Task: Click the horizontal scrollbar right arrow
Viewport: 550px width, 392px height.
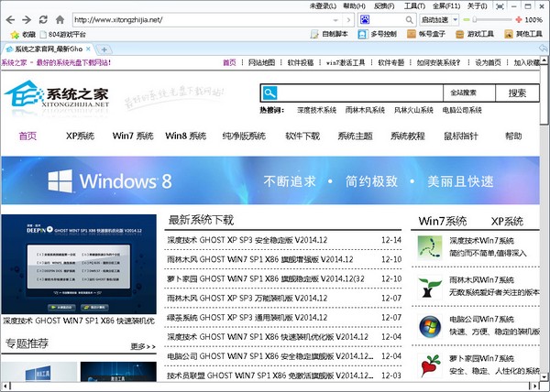Action: click(535, 386)
